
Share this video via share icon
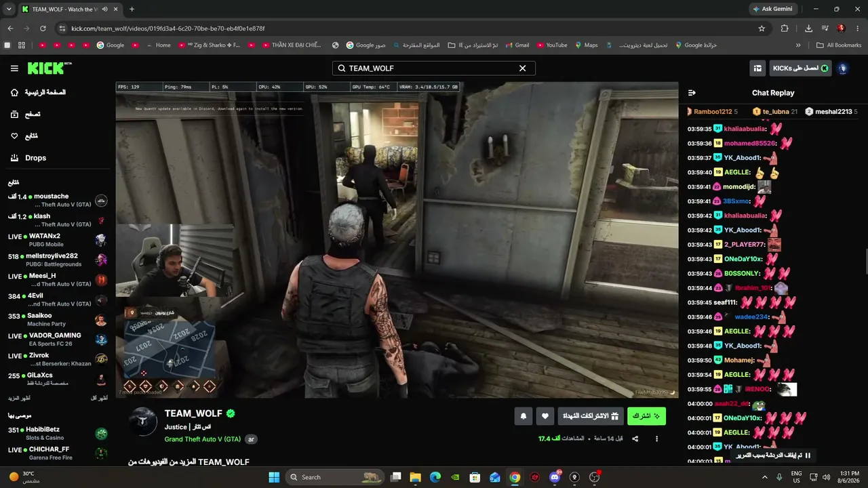click(635, 439)
